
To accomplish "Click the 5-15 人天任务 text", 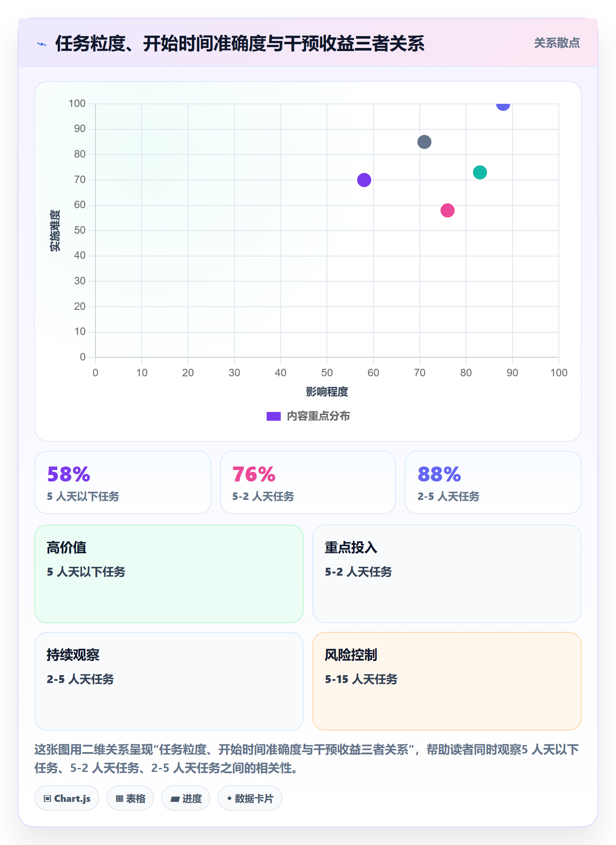I will pyautogui.click(x=361, y=679).
